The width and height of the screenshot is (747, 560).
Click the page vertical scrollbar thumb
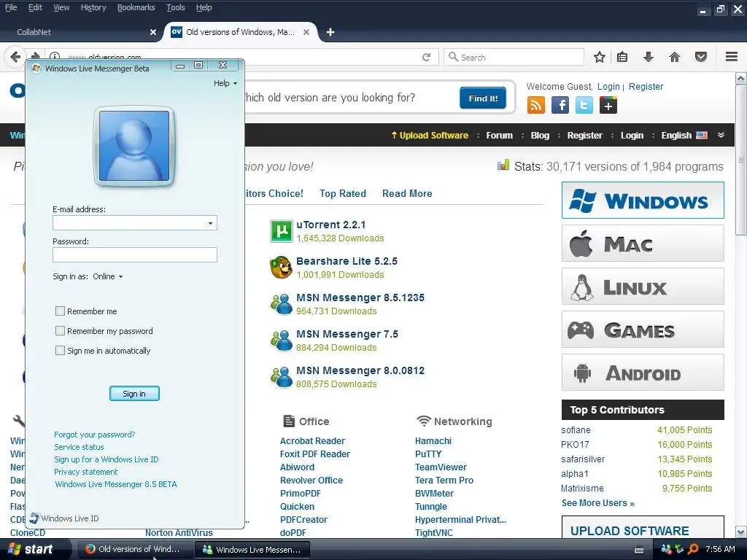click(741, 160)
